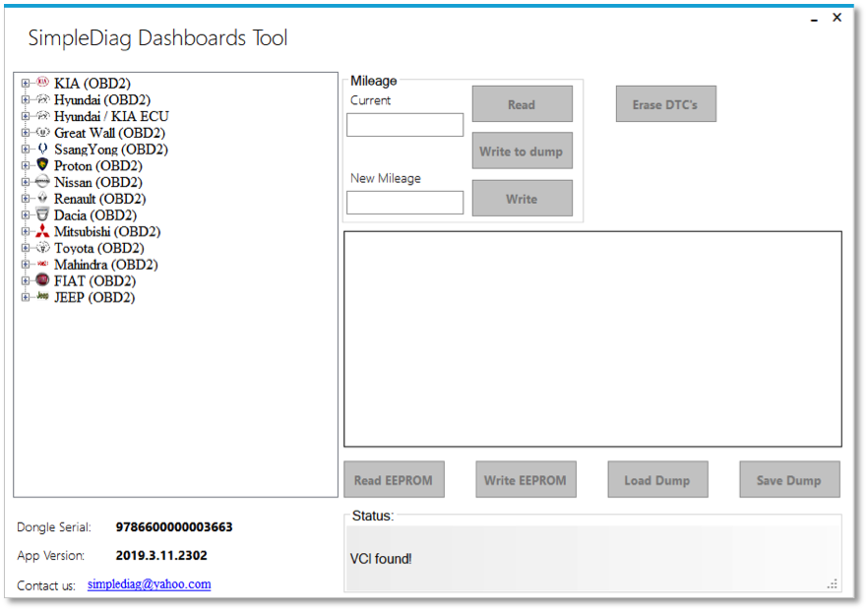Click the Write EEPROM button
868x611 pixels.
click(x=526, y=479)
